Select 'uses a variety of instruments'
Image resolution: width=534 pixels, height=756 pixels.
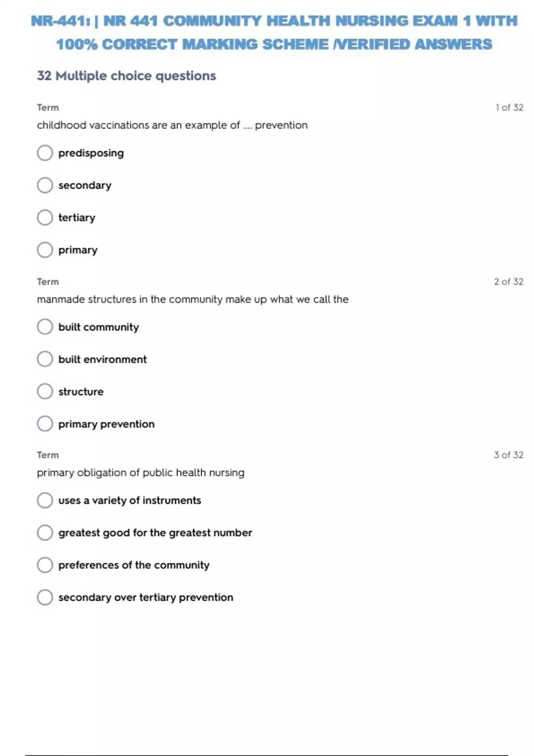coord(45,500)
